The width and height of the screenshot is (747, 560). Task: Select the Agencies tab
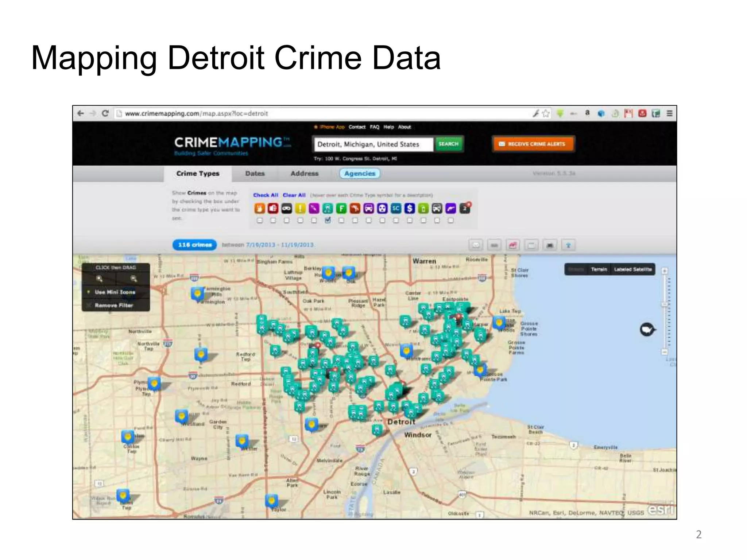pos(360,174)
